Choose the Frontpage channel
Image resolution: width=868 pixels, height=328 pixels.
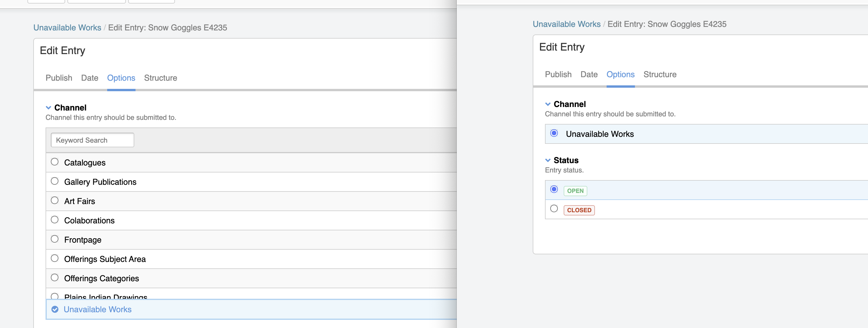pos(55,239)
